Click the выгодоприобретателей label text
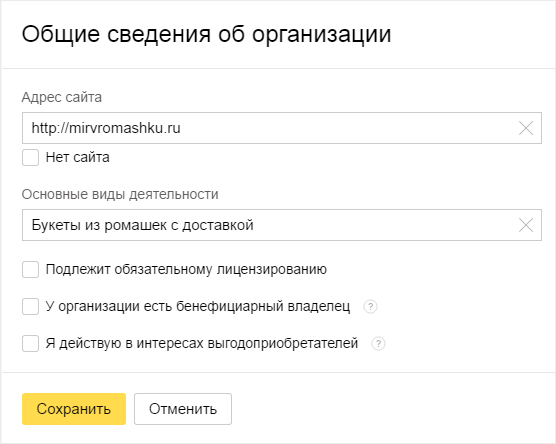 click(202, 343)
